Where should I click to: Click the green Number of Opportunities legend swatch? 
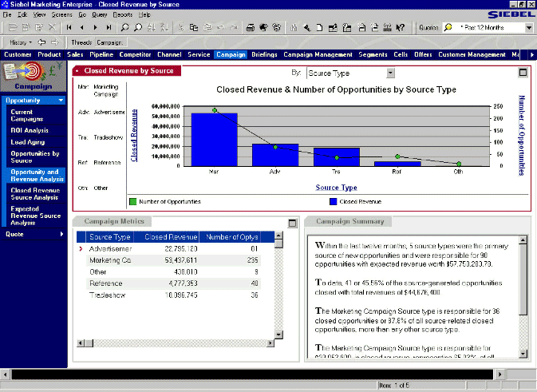pyautogui.click(x=132, y=202)
